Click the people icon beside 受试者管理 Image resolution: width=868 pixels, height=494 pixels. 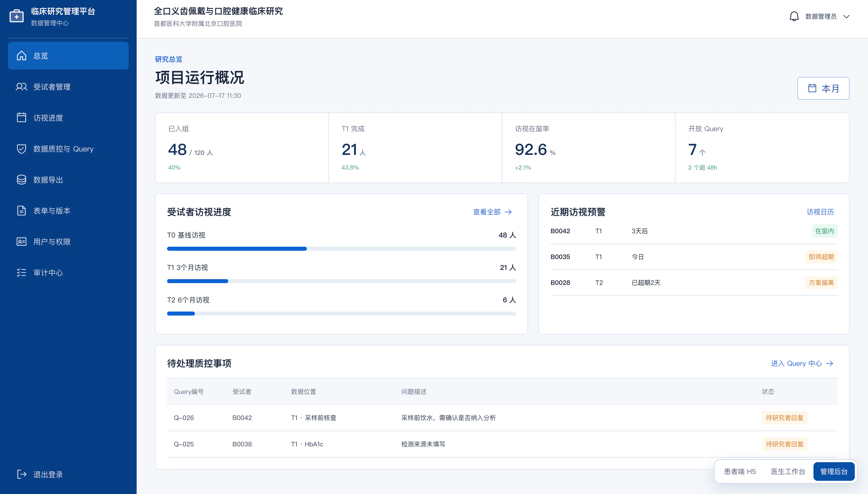[x=22, y=87]
